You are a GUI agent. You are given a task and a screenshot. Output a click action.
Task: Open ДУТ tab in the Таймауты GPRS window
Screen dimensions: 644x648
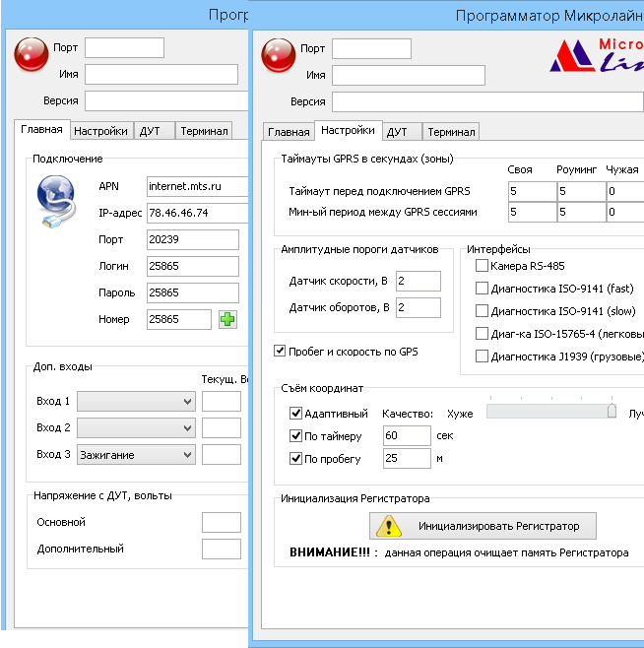tap(397, 132)
